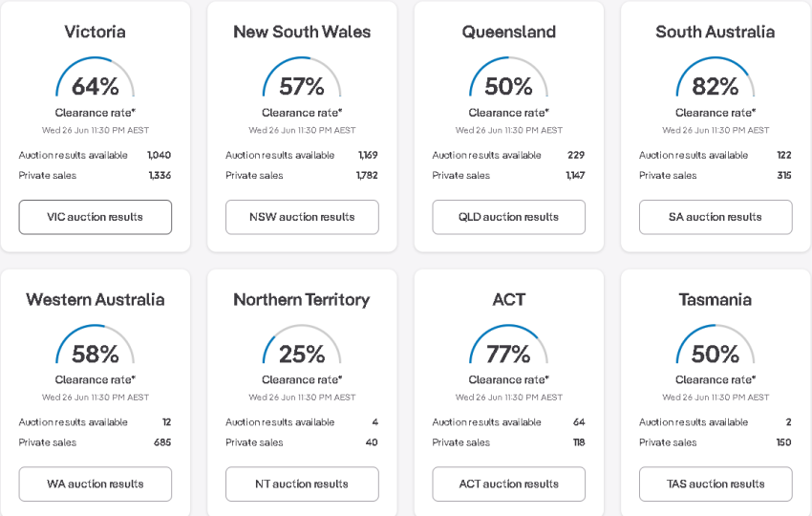Screen dimensions: 812x516
Task: Open NT auction results
Action: pyautogui.click(x=302, y=484)
